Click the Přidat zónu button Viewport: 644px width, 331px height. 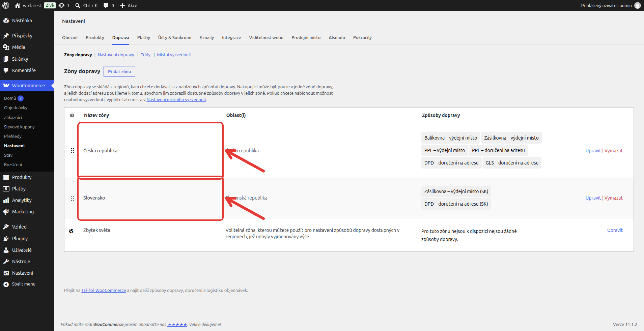[x=119, y=71]
